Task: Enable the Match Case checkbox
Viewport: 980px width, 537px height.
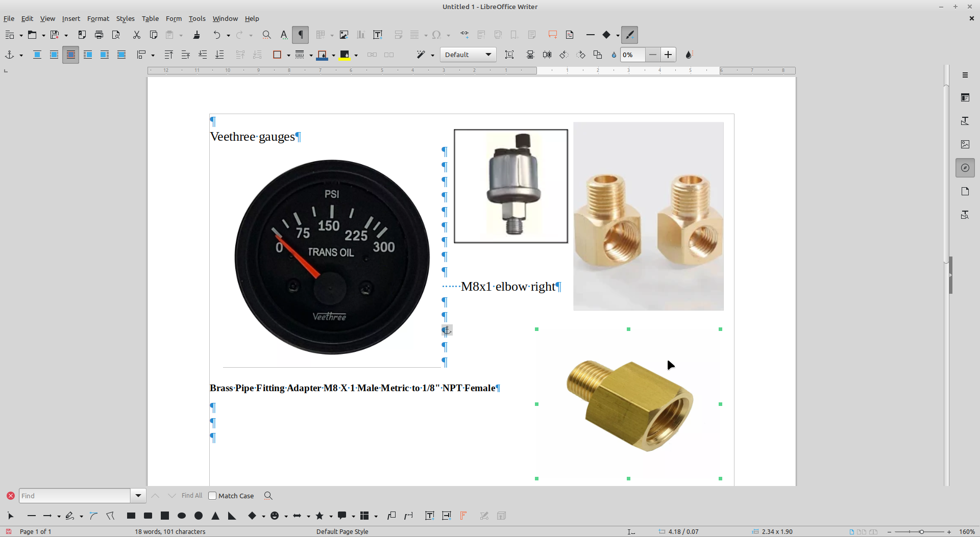Action: point(212,496)
